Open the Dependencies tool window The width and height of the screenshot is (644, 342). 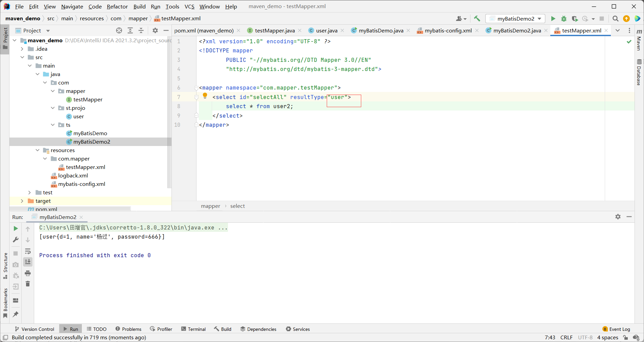[x=258, y=329]
